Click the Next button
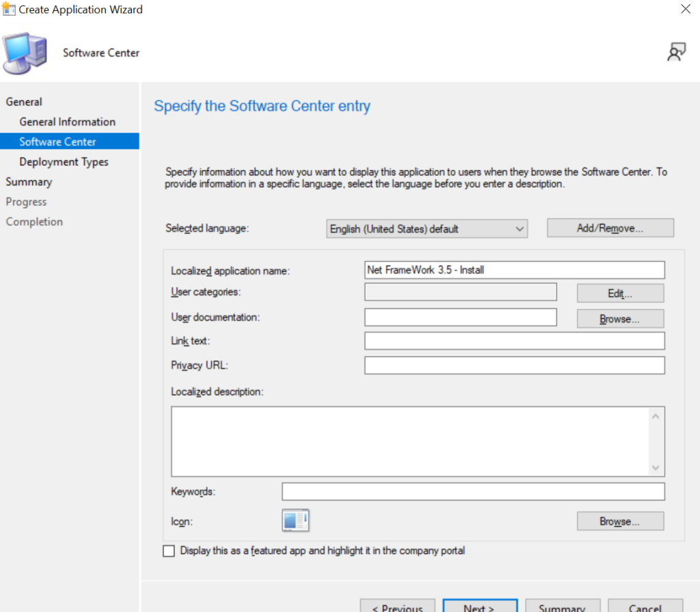This screenshot has height=612, width=700. [x=480, y=606]
